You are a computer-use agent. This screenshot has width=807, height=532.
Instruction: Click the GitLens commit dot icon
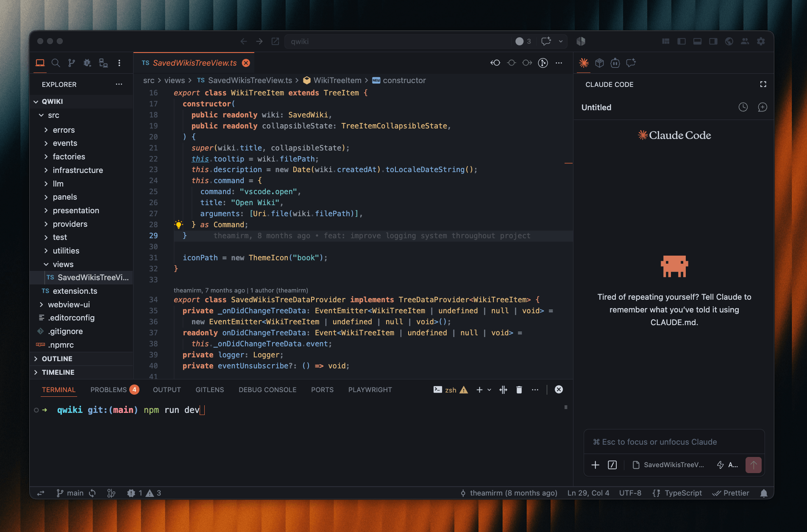pos(512,63)
